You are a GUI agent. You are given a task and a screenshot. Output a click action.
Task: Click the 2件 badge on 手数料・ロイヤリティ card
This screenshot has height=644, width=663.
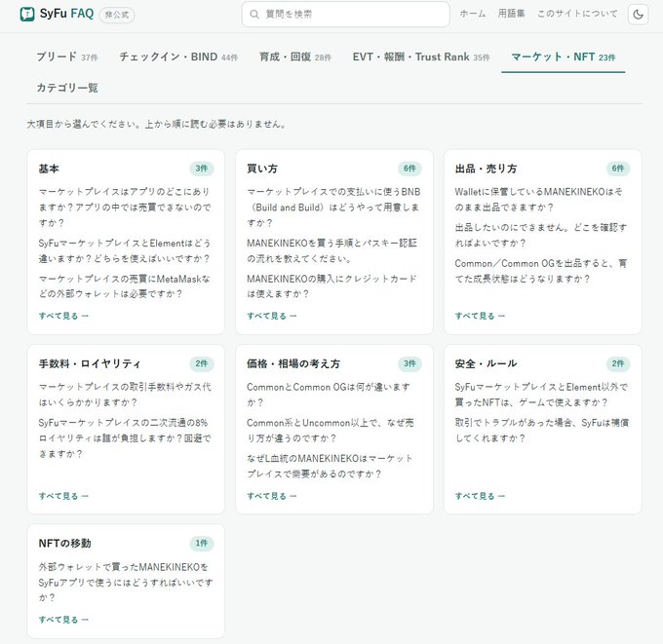coord(201,363)
